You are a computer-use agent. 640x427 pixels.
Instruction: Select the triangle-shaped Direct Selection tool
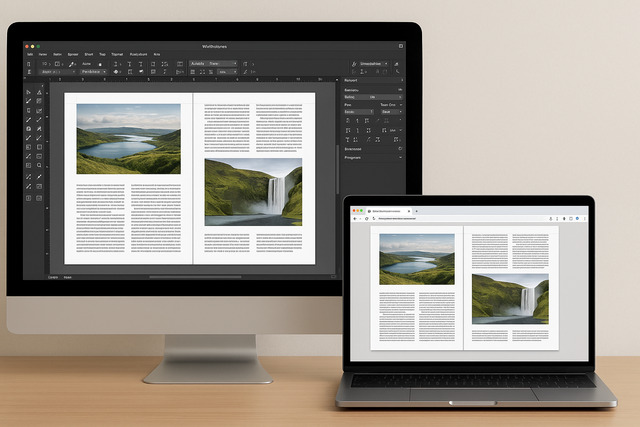39,92
